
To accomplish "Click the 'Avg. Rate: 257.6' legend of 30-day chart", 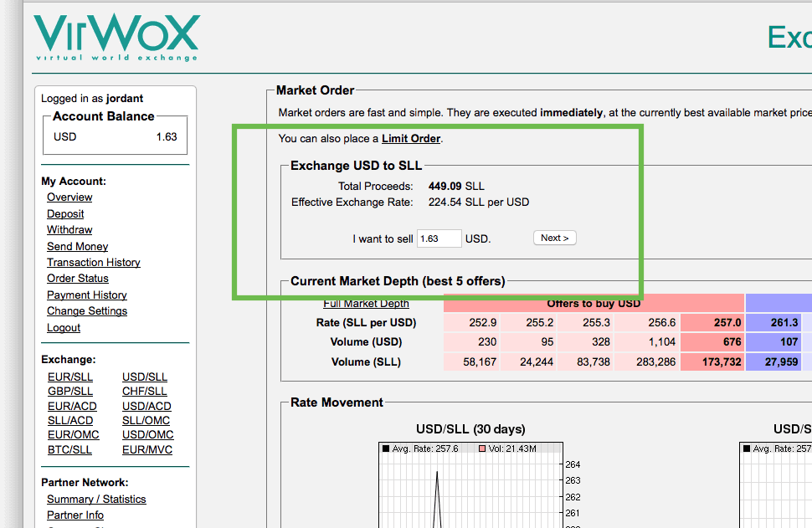I will pyautogui.click(x=420, y=449).
